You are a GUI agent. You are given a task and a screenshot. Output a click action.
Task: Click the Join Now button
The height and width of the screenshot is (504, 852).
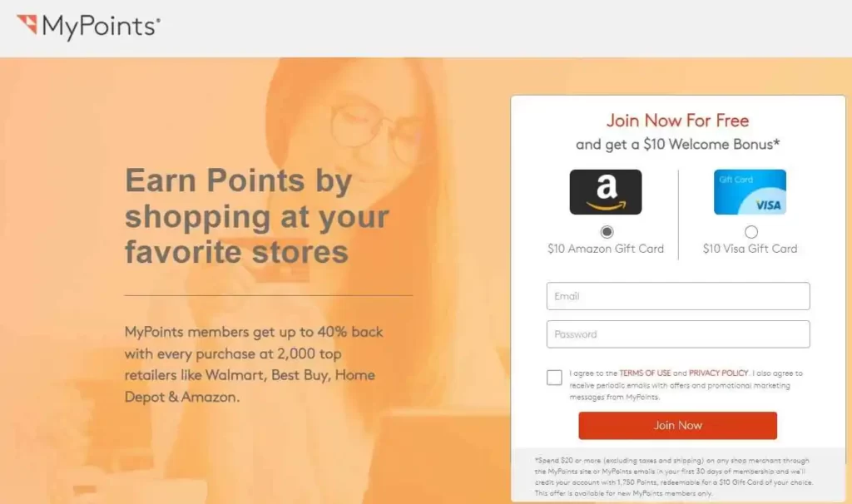coord(677,425)
